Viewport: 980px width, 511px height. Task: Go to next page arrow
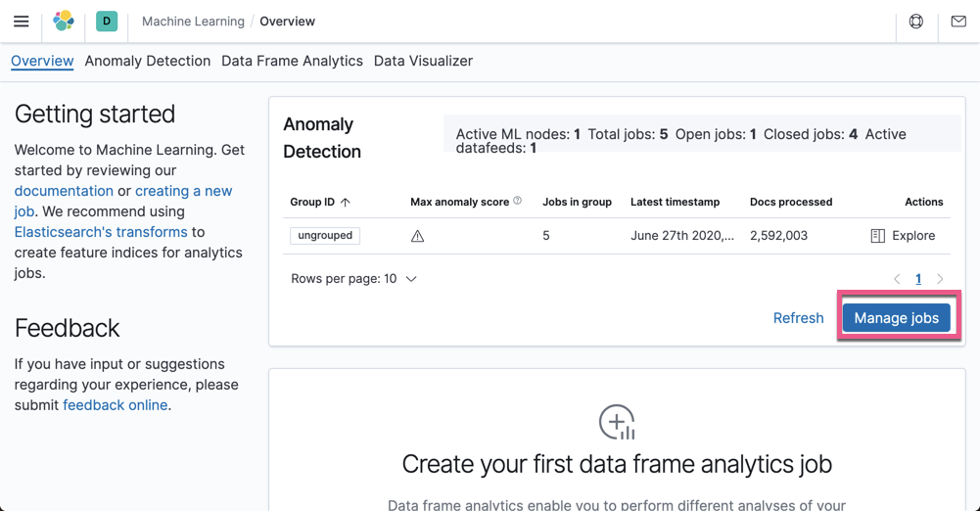(940, 279)
